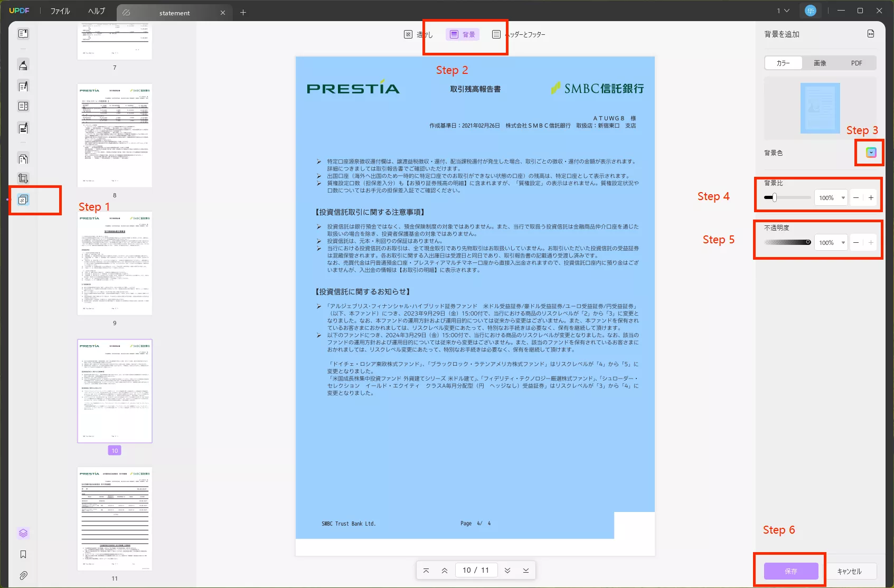This screenshot has height=588, width=894.
Task: Open the ファイル menu
Action: pos(60,11)
